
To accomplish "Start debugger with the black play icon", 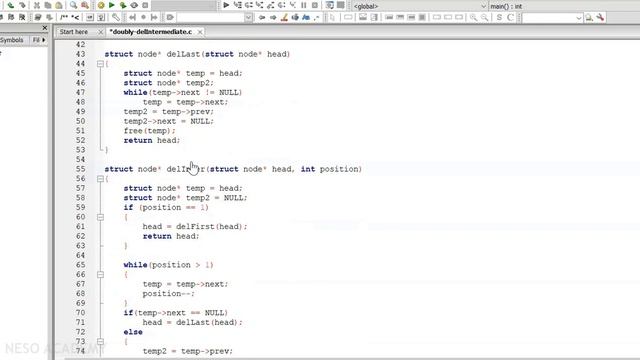I will (226, 5).
